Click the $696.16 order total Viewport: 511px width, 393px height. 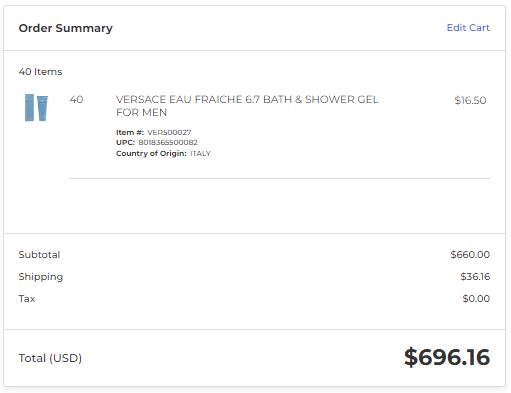point(447,357)
